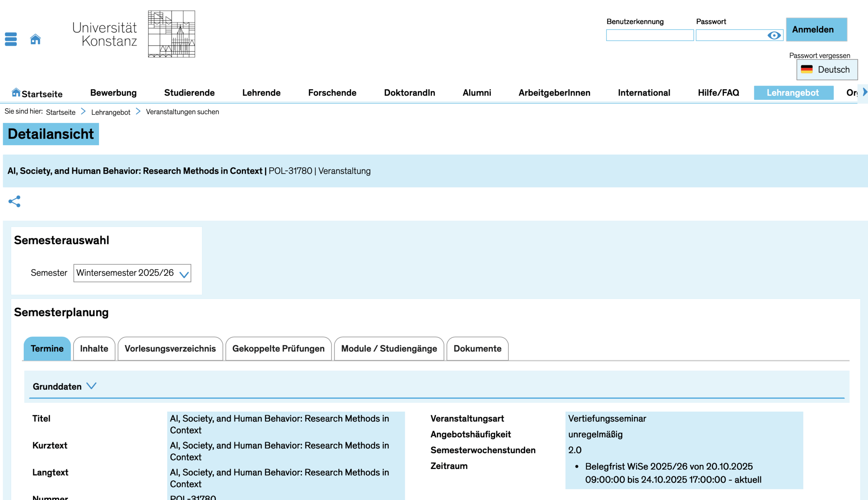Click the Benutzerkennung input field
The width and height of the screenshot is (868, 500).
click(x=649, y=35)
